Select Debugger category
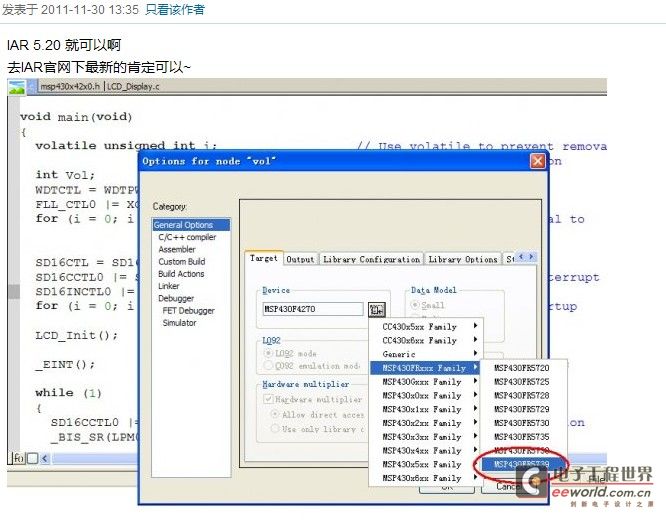The image size is (666, 522). (176, 298)
